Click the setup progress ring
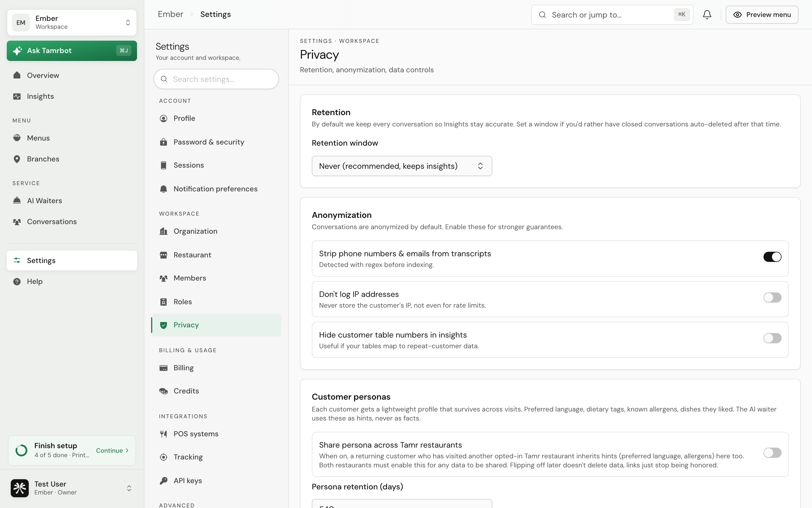Image resolution: width=812 pixels, height=508 pixels. 21,450
